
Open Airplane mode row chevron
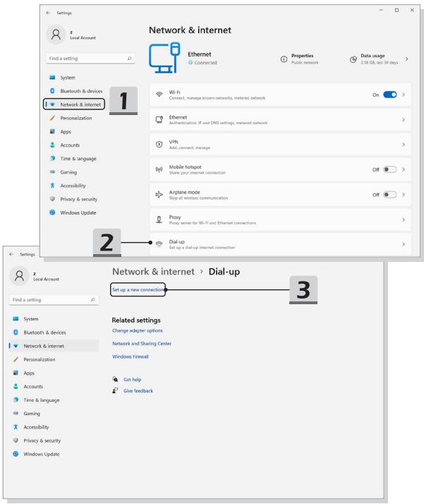point(404,194)
